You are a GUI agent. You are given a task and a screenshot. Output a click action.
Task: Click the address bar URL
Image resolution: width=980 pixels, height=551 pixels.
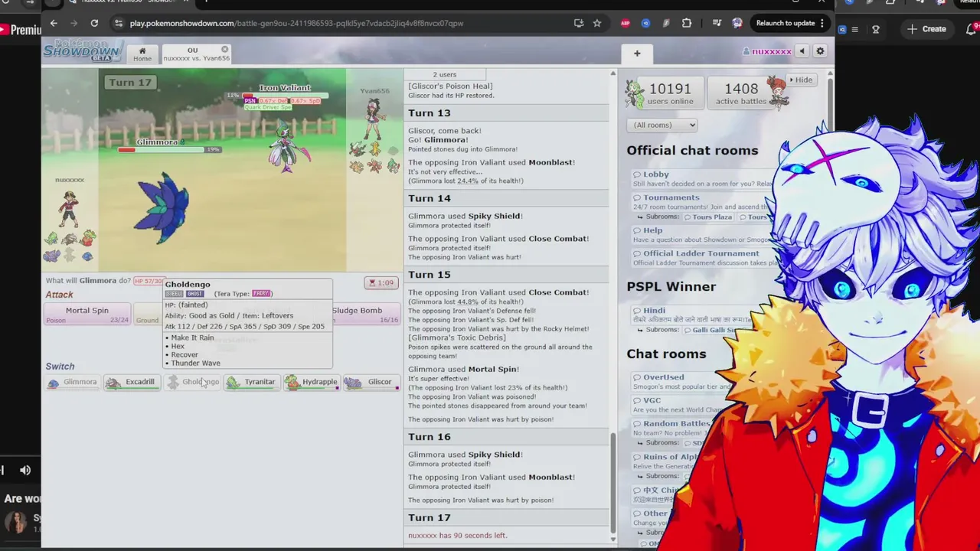point(296,23)
